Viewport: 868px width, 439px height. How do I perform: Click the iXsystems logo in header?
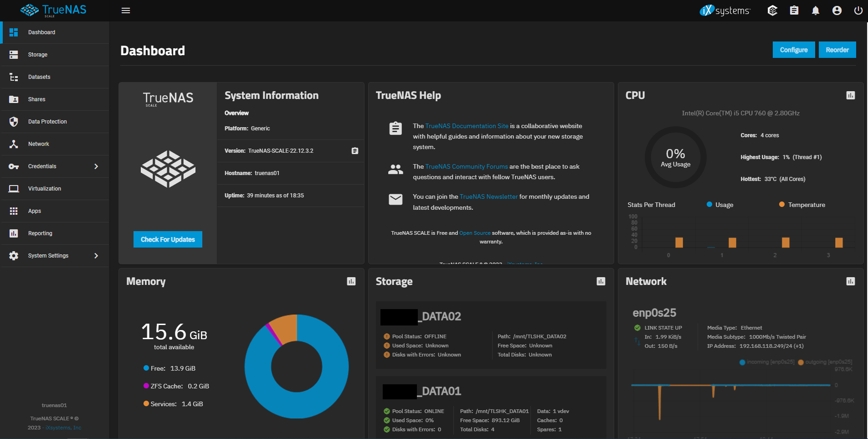point(725,10)
